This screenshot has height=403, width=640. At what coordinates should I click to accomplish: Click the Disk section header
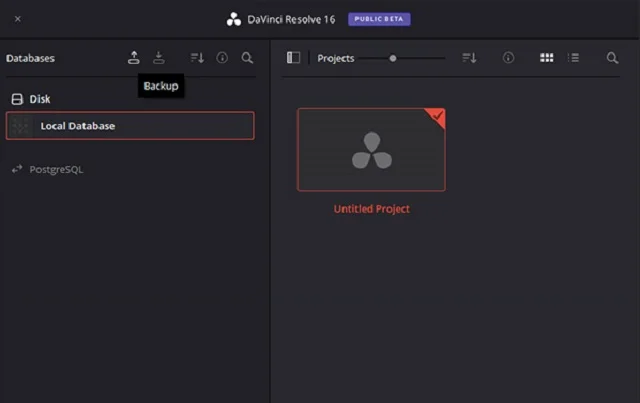(40, 99)
